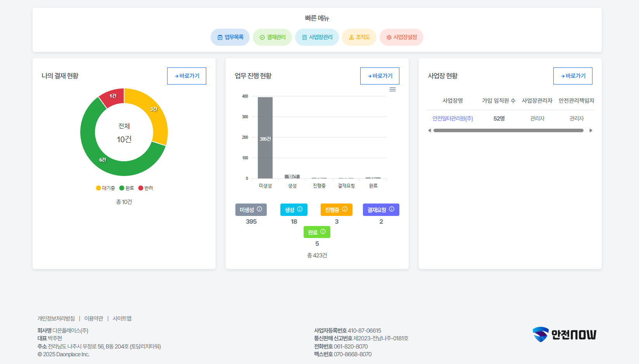Open the chart hamburger export menu
This screenshot has height=364, width=639.
pos(393,90)
